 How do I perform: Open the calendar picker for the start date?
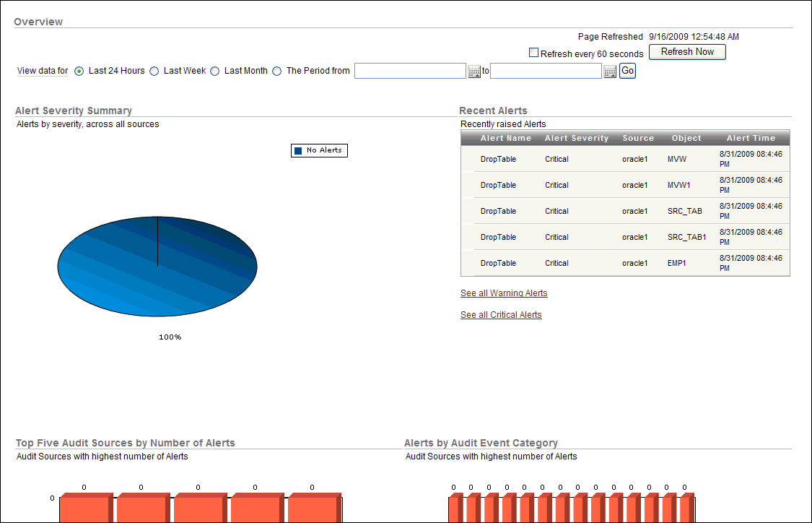tap(474, 71)
